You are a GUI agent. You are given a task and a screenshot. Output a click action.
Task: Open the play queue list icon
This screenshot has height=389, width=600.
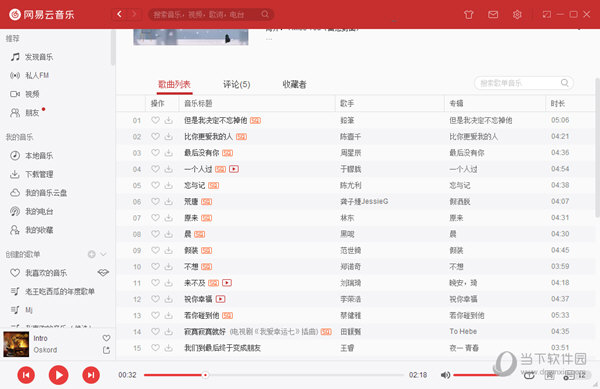pyautogui.click(x=569, y=375)
